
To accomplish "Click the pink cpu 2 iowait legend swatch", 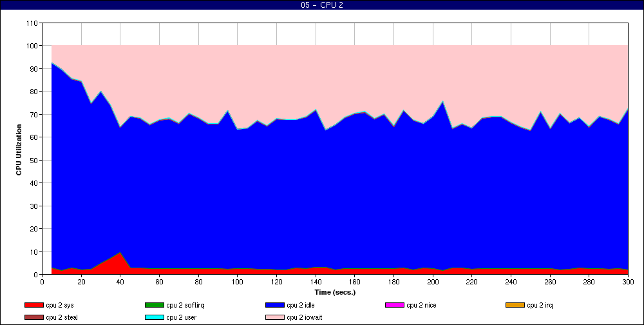I will [x=275, y=317].
